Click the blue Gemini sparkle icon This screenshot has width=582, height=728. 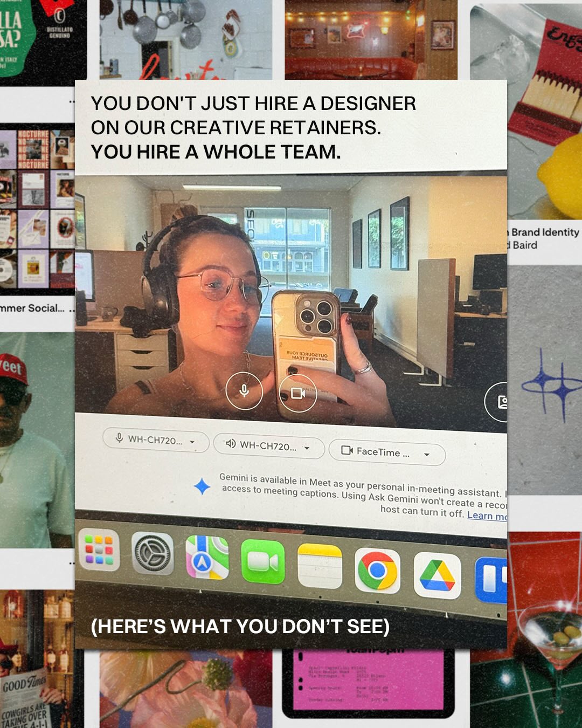[202, 486]
